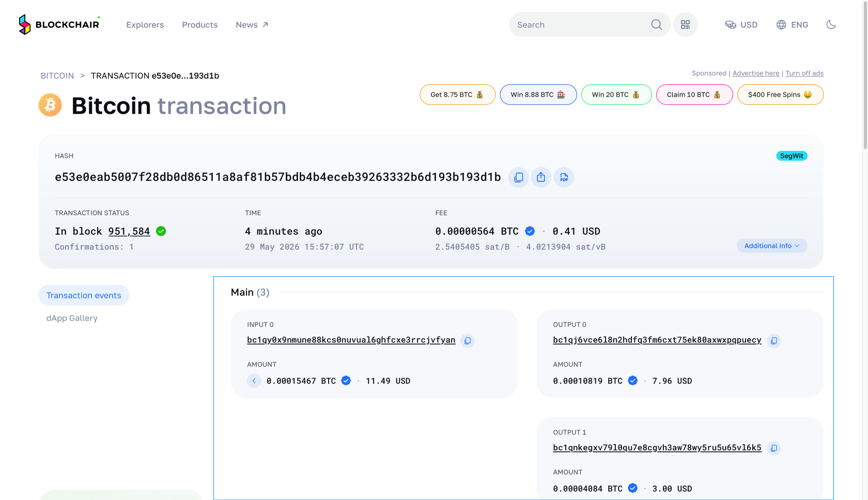Click the 0.41 USD fee value
The width and height of the screenshot is (868, 500).
click(576, 231)
